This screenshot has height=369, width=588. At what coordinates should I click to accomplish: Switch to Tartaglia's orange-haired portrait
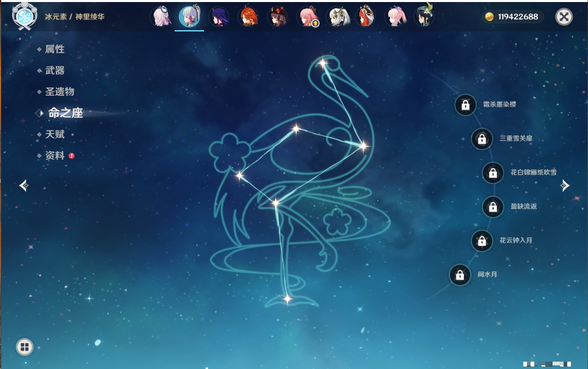point(248,17)
